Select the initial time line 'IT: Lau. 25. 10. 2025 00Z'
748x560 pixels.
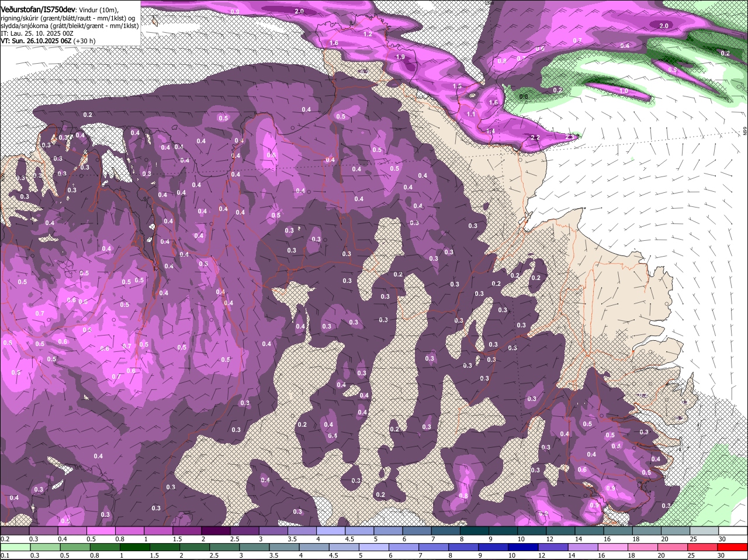[37, 33]
